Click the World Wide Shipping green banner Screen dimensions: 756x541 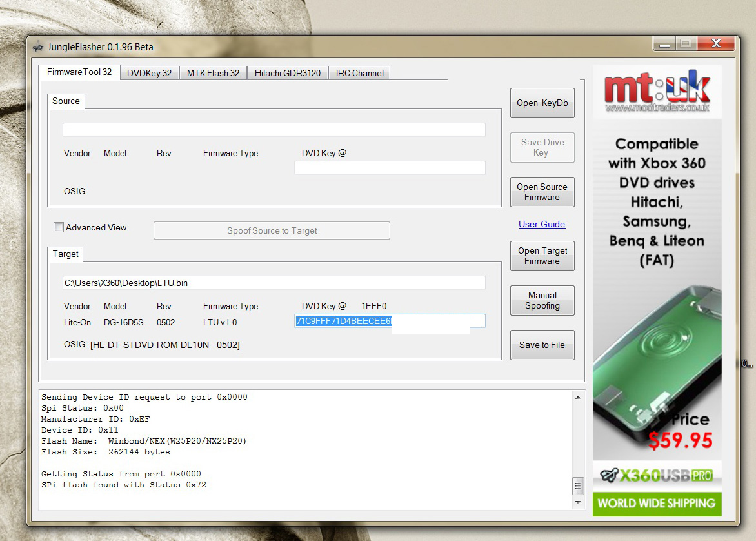pyautogui.click(x=657, y=504)
